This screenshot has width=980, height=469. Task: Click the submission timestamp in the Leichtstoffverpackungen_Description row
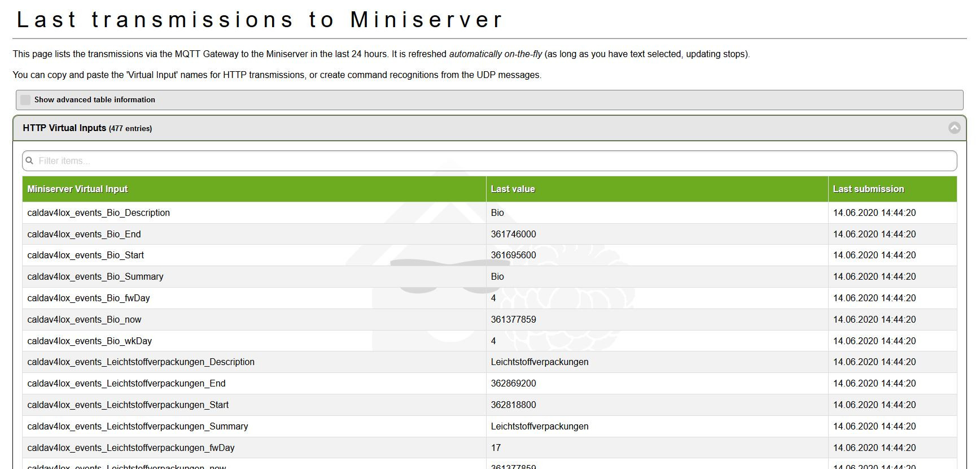[x=874, y=362]
